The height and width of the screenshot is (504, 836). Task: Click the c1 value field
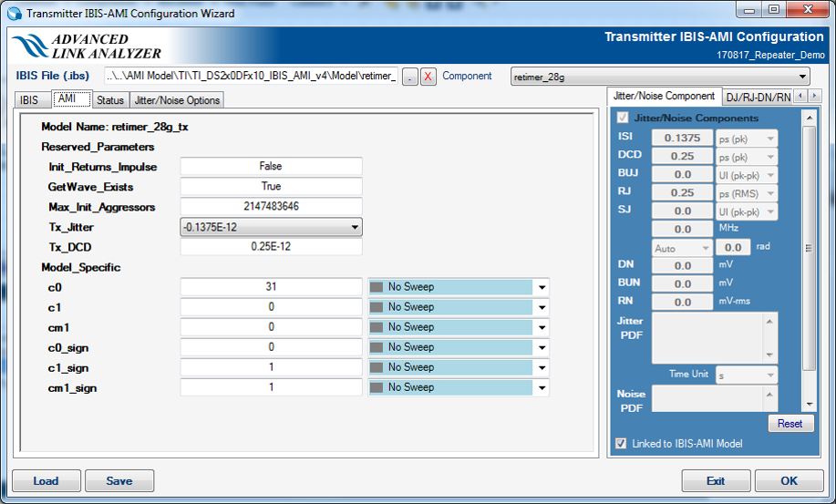tap(272, 307)
